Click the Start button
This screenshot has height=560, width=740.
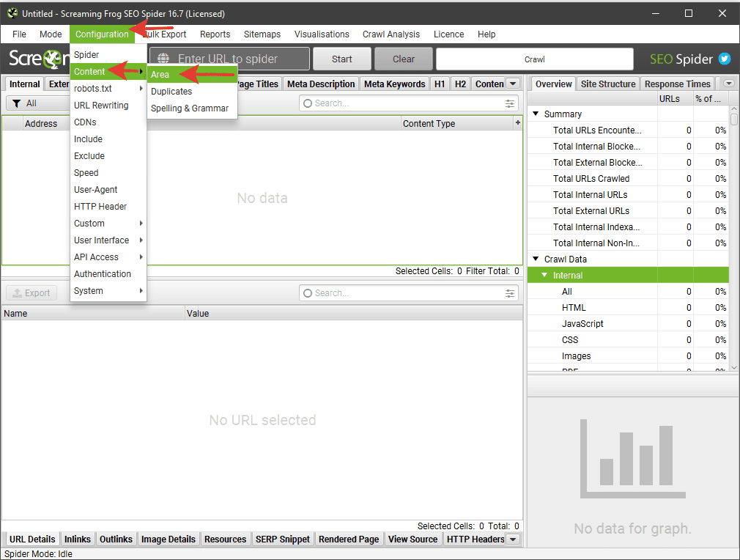(x=341, y=59)
